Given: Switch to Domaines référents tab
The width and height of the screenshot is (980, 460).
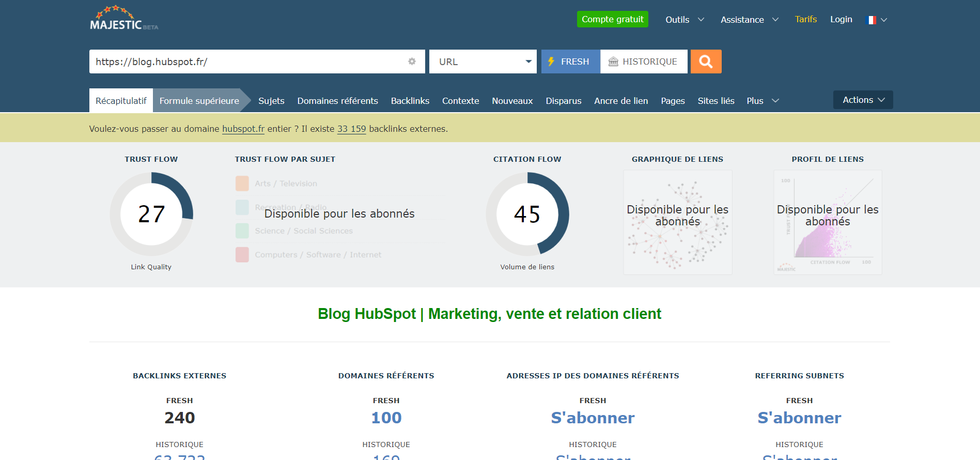Looking at the screenshot, I should [337, 101].
